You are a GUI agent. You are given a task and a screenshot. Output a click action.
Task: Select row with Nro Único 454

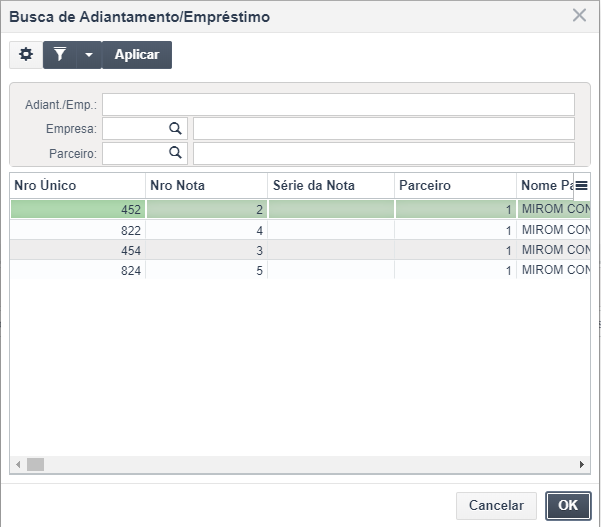pyautogui.click(x=300, y=250)
